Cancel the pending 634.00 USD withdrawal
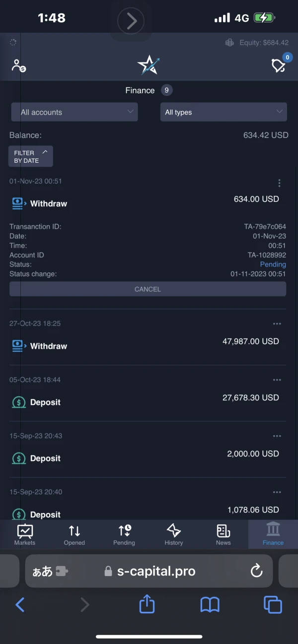This screenshot has width=298, height=644. point(148,289)
